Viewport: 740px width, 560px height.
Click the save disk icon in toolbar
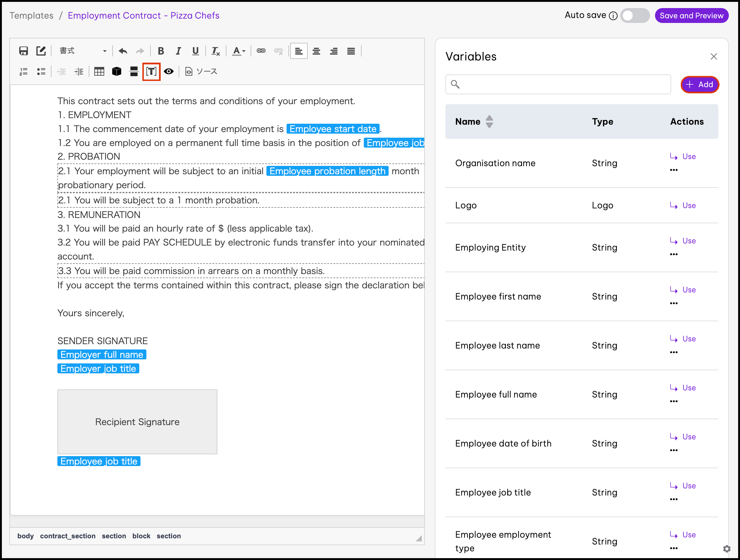click(24, 51)
